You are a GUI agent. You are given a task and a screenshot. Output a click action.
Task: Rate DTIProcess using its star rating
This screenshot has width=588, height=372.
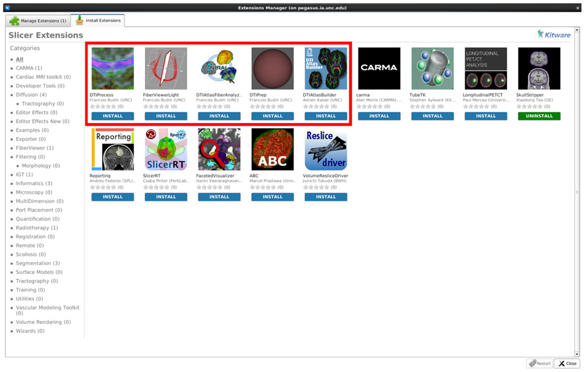pos(103,107)
